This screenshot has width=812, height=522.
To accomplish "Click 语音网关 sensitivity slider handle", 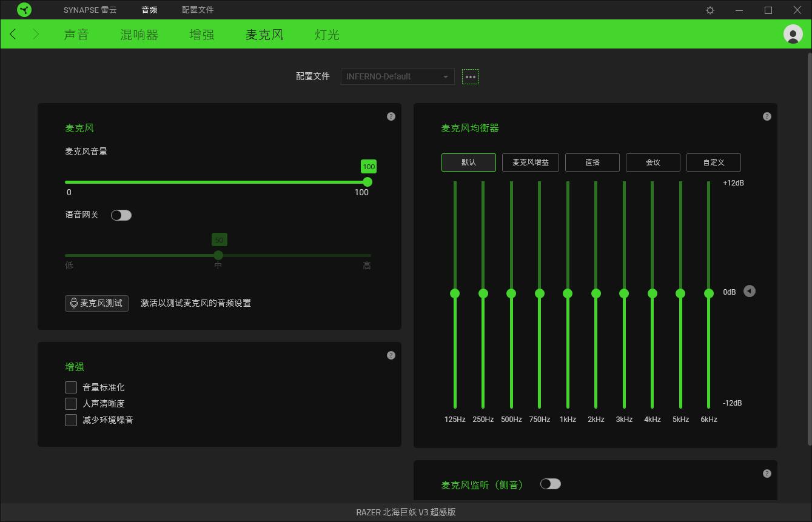I will (x=218, y=255).
